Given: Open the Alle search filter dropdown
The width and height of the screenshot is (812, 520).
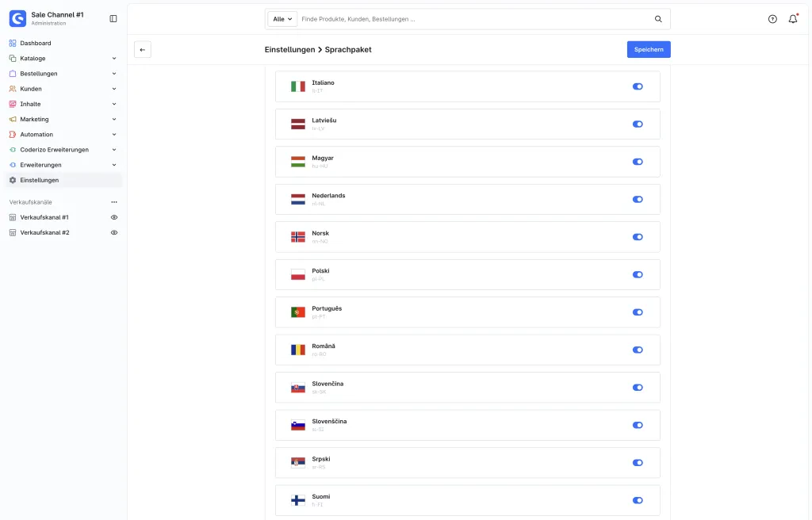Looking at the screenshot, I should coord(282,19).
